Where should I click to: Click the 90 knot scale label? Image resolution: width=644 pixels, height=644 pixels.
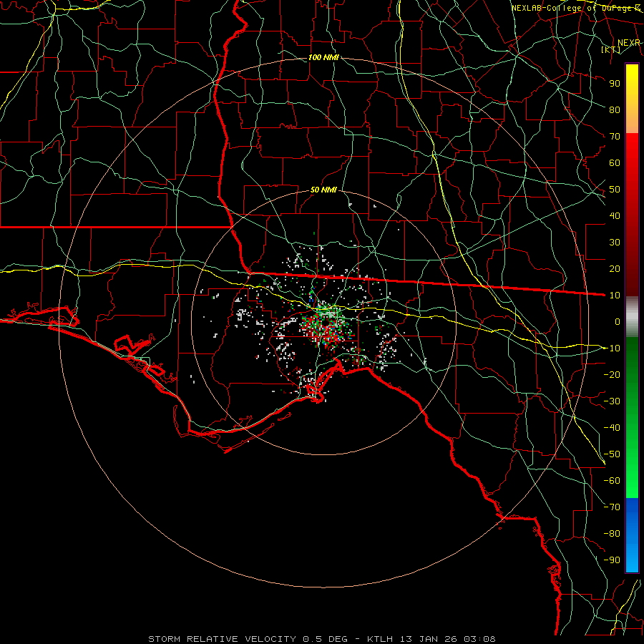click(x=615, y=84)
